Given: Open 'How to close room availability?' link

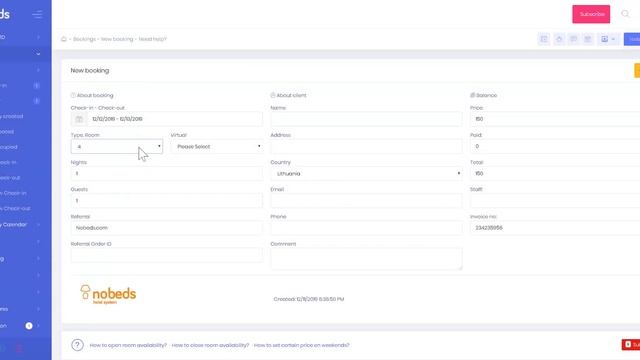Looking at the screenshot, I should [210, 345].
